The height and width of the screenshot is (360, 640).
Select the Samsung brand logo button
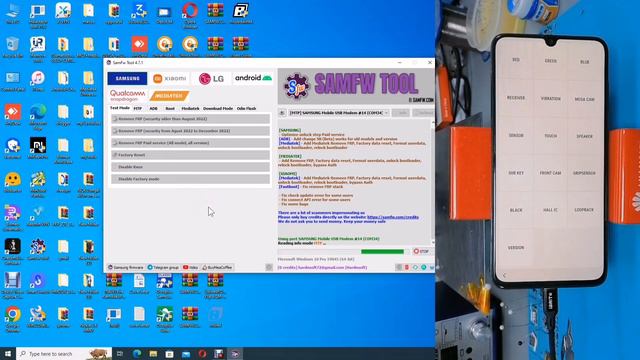127,78
